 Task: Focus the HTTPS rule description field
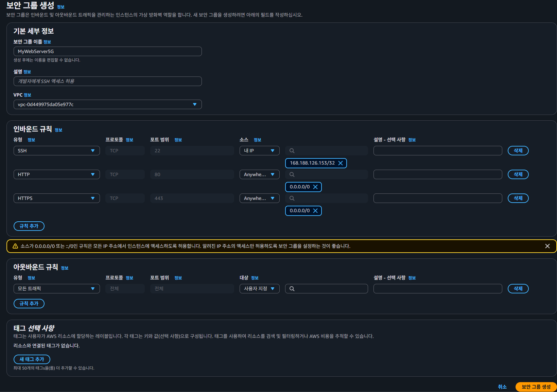(438, 198)
